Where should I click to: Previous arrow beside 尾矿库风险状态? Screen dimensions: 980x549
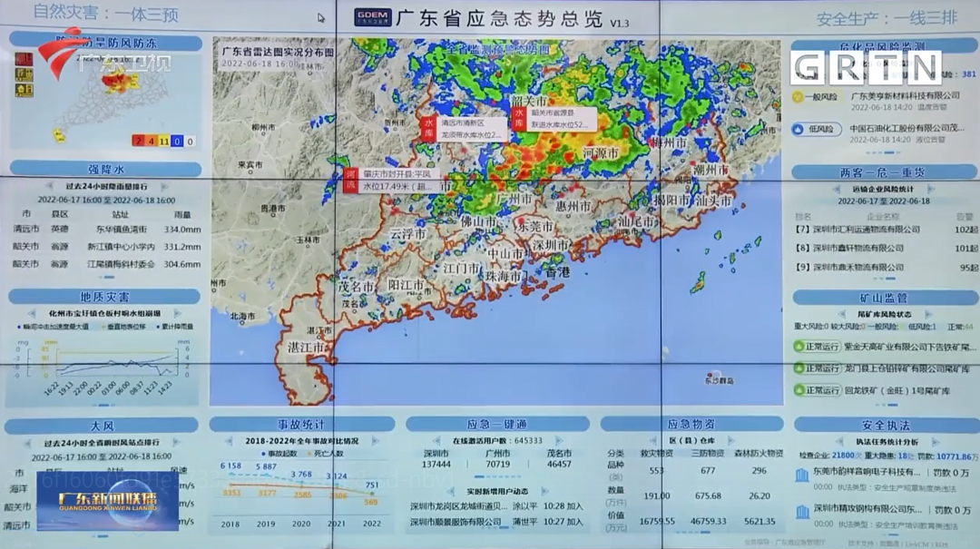pos(842,314)
